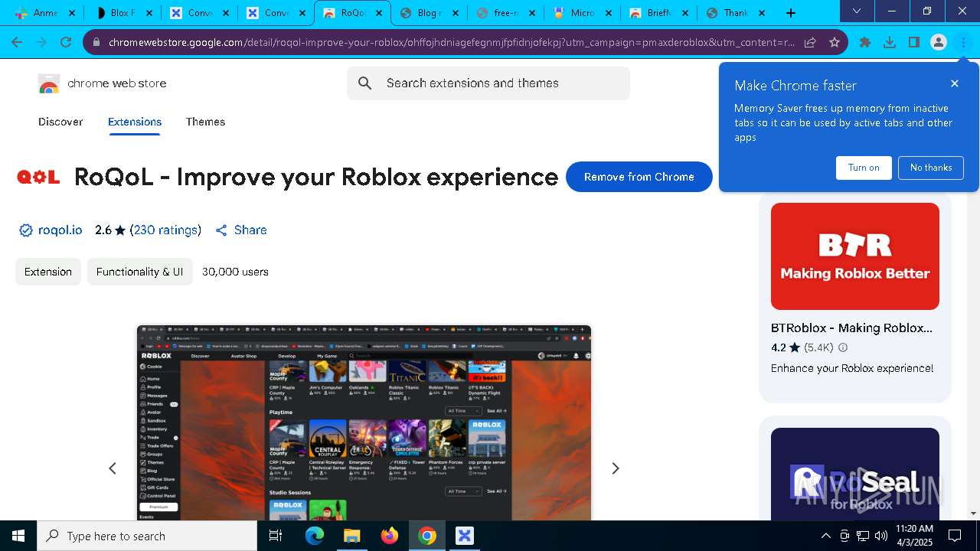Open the share page icon in address bar
Screen dimensions: 980x551
(810, 42)
